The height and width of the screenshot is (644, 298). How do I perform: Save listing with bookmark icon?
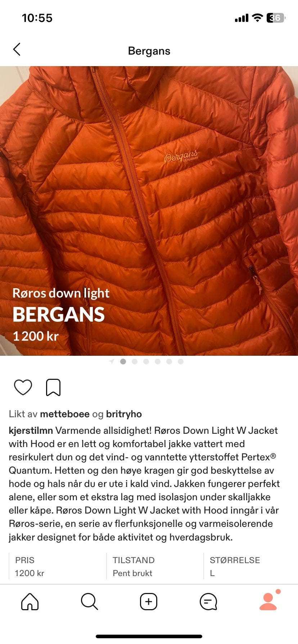[53, 387]
